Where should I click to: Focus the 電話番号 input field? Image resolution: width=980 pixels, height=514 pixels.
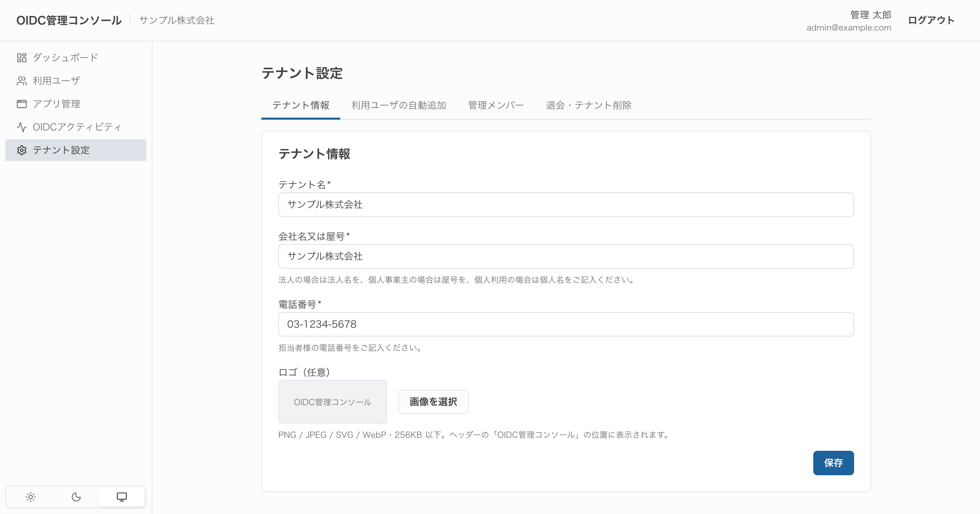[x=566, y=324]
